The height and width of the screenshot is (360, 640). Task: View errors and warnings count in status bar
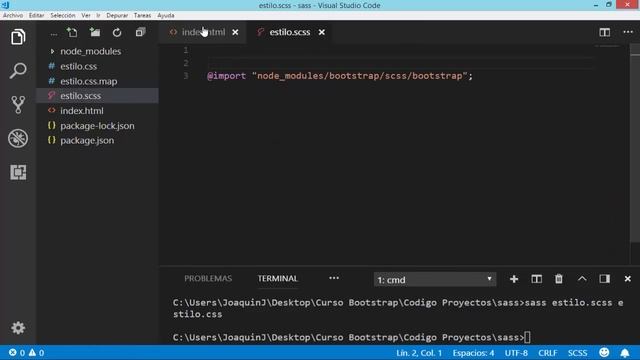[x=27, y=352]
